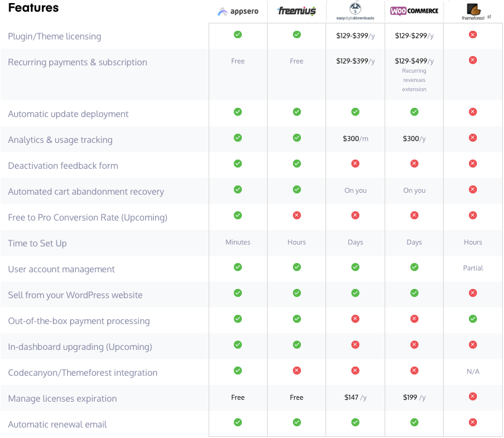Click Easy Digital Downloads check for Automatic update deployment
This screenshot has width=504, height=438.
point(355,112)
